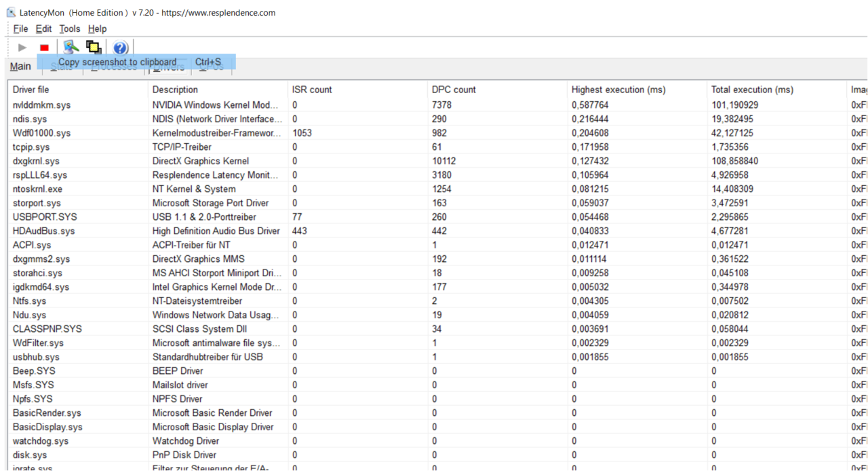The width and height of the screenshot is (868, 471).
Task: Click DPC count value 10112
Action: click(x=444, y=161)
